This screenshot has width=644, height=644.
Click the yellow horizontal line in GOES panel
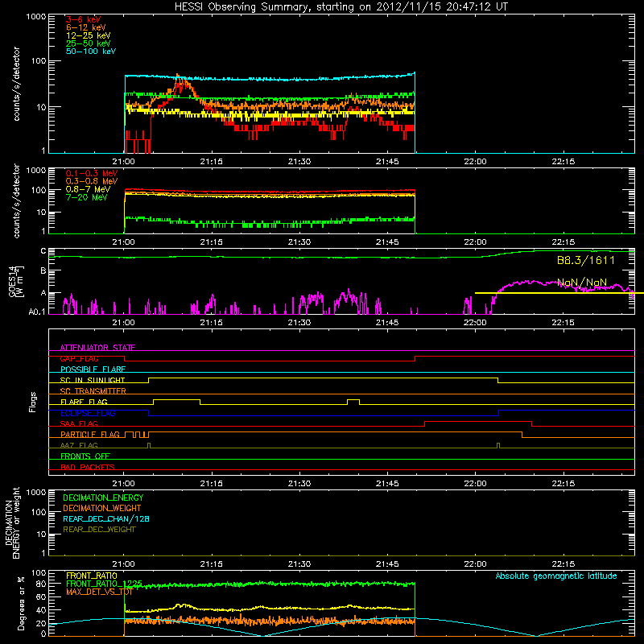click(559, 293)
